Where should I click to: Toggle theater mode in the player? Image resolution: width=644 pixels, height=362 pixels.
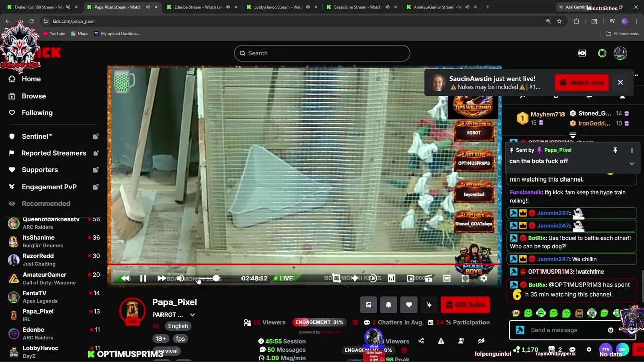point(447,278)
